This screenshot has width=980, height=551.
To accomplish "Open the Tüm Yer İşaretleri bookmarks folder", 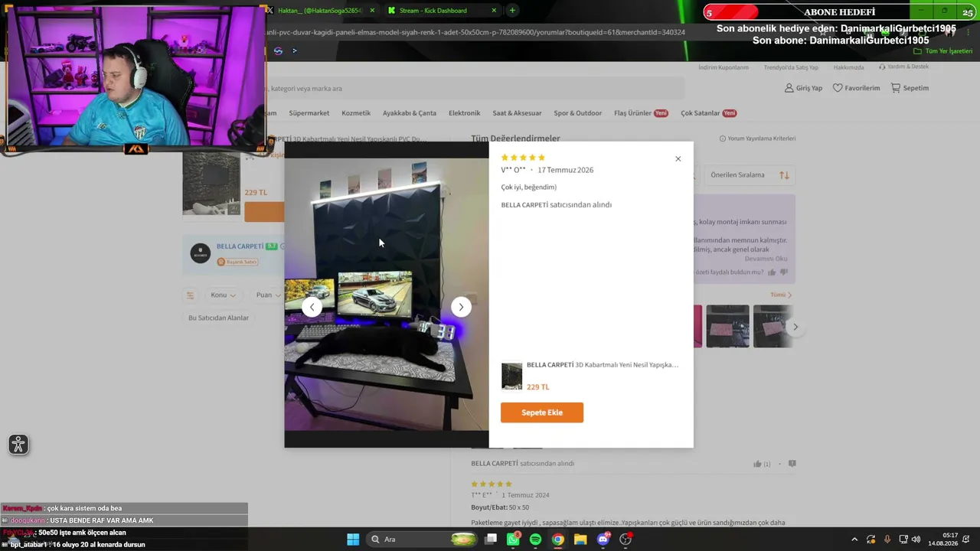I will (942, 51).
